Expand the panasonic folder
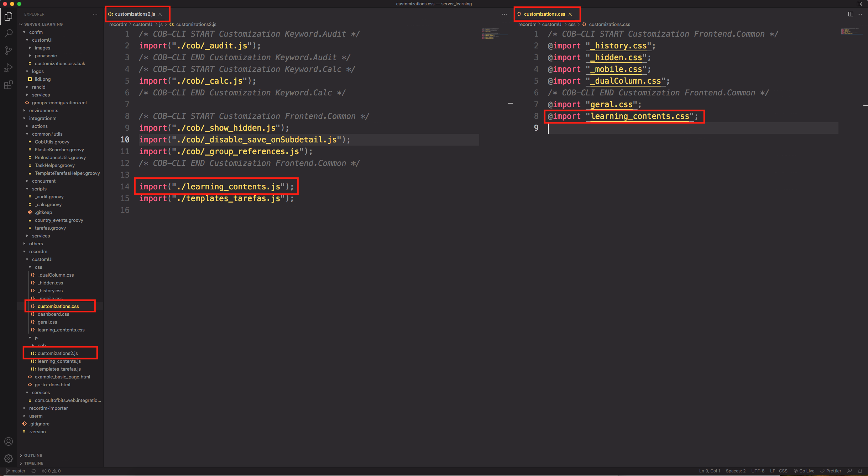Image resolution: width=868 pixels, height=476 pixels. pos(46,56)
